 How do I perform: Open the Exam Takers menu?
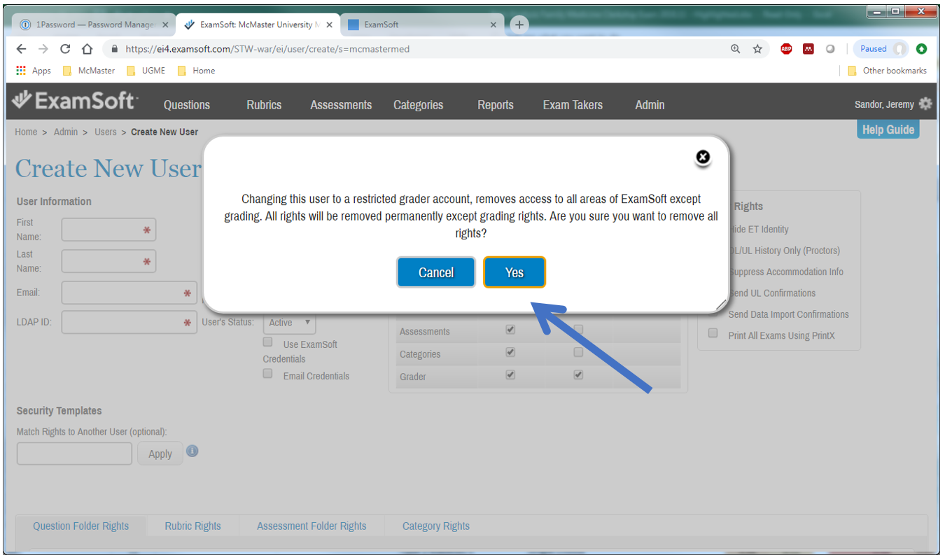click(x=573, y=105)
